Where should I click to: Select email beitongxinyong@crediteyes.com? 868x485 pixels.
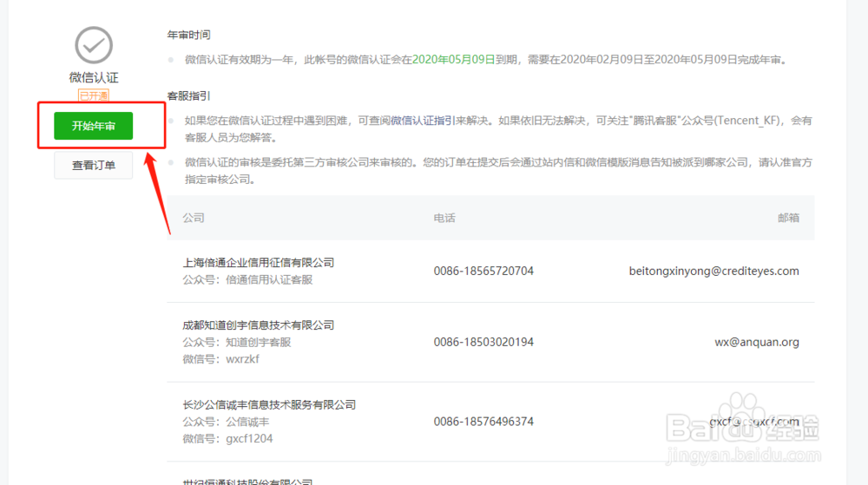pos(714,271)
